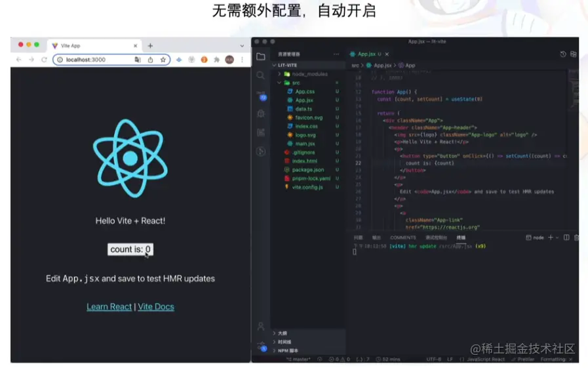Open the Learn React link
Viewport: 588px width, 368px height.
[109, 306]
